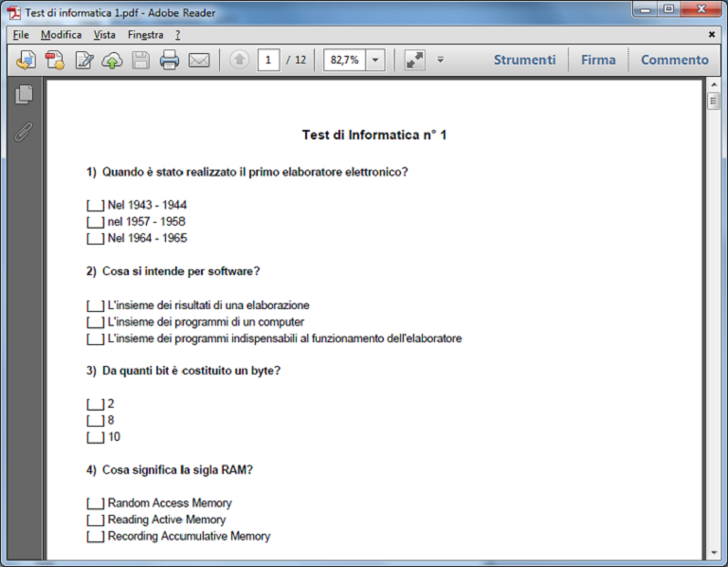This screenshot has width=728, height=567.
Task: Open the Strumenti pane
Action: 524,60
